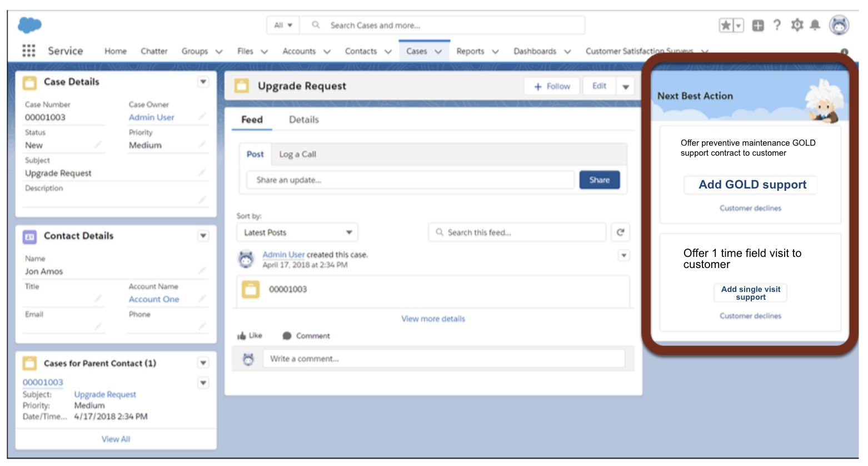The width and height of the screenshot is (868, 466).
Task: Open the Favorites star icon
Action: 726,25
